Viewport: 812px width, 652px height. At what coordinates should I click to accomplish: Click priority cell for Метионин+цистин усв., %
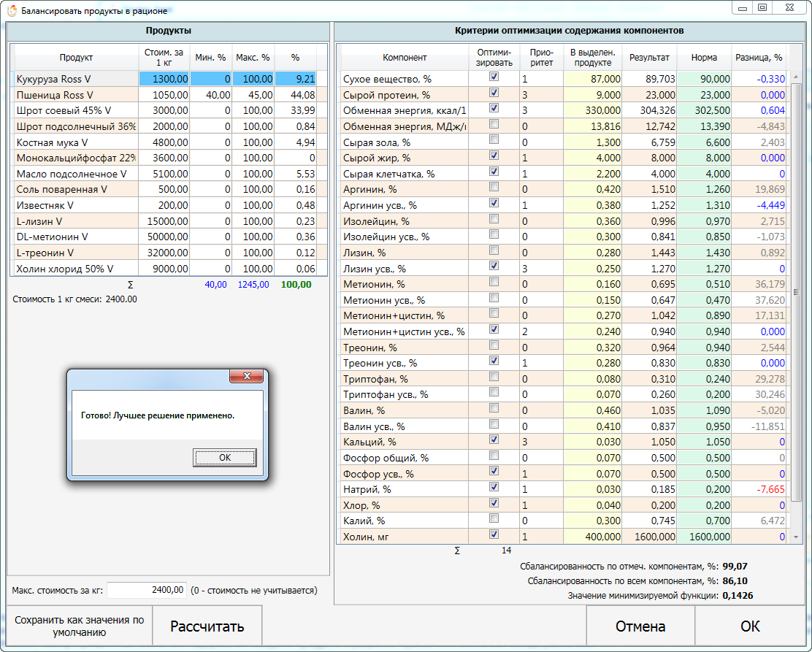click(542, 331)
